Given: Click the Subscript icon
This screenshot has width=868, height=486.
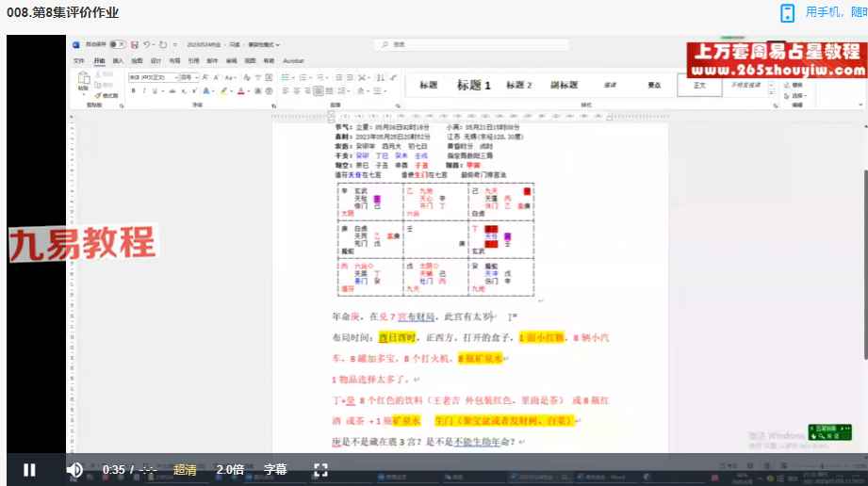Looking at the screenshot, I should (184, 90).
